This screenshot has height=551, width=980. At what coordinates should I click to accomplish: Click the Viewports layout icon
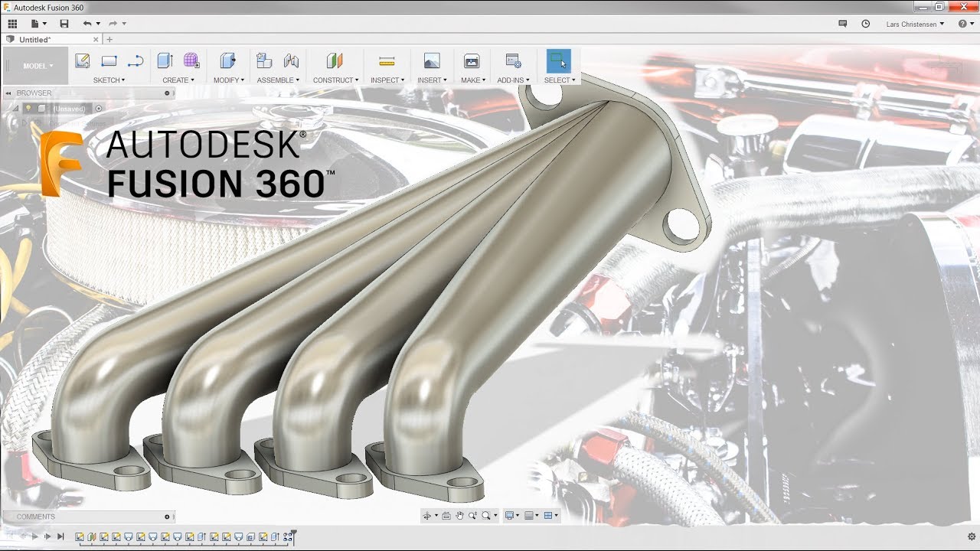point(548,516)
